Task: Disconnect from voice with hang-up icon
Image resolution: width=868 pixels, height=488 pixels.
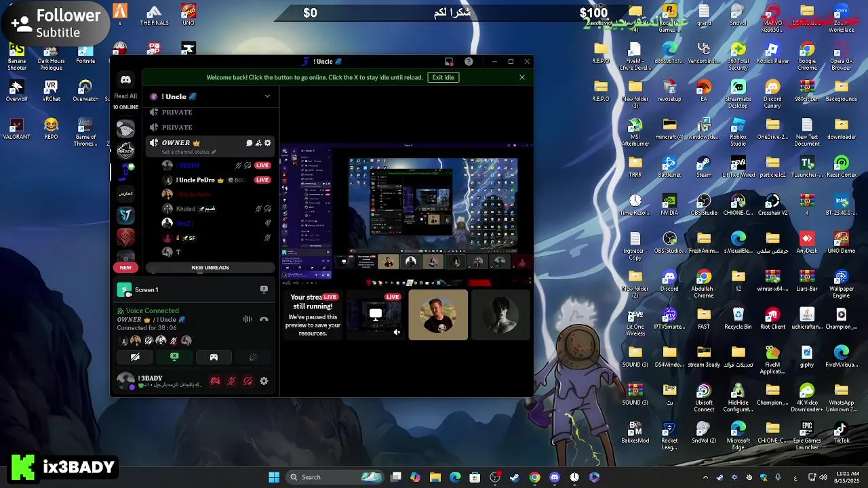Action: pos(264,319)
